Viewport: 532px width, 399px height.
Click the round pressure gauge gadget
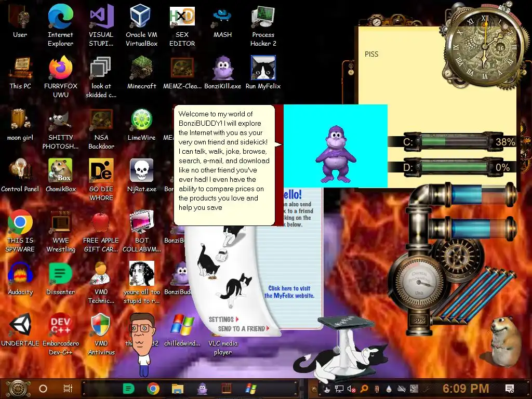tap(419, 283)
